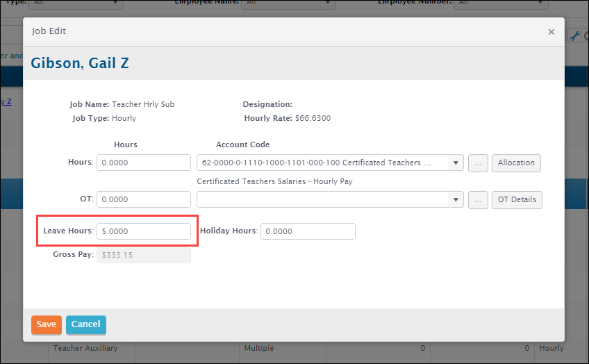
Task: Open Hours account code dropdown
Action: click(456, 163)
